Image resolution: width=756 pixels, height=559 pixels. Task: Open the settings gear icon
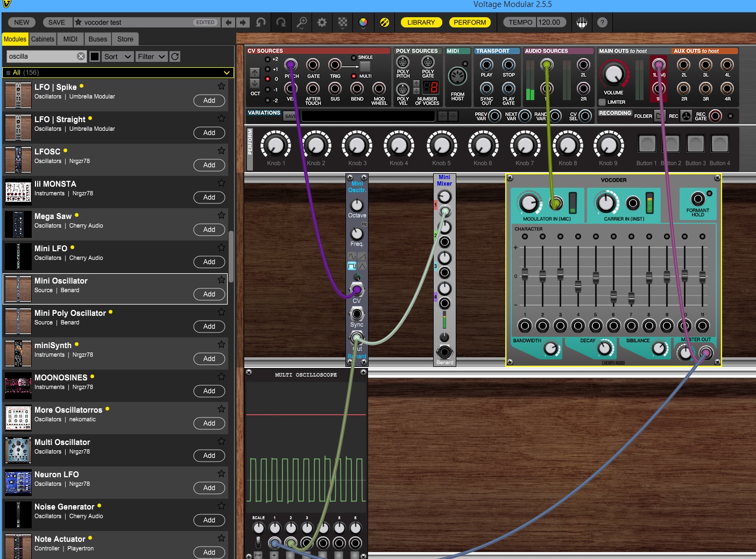pos(322,22)
